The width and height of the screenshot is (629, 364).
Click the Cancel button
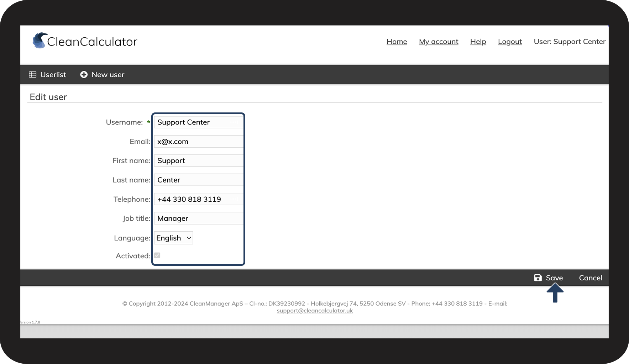(x=591, y=278)
